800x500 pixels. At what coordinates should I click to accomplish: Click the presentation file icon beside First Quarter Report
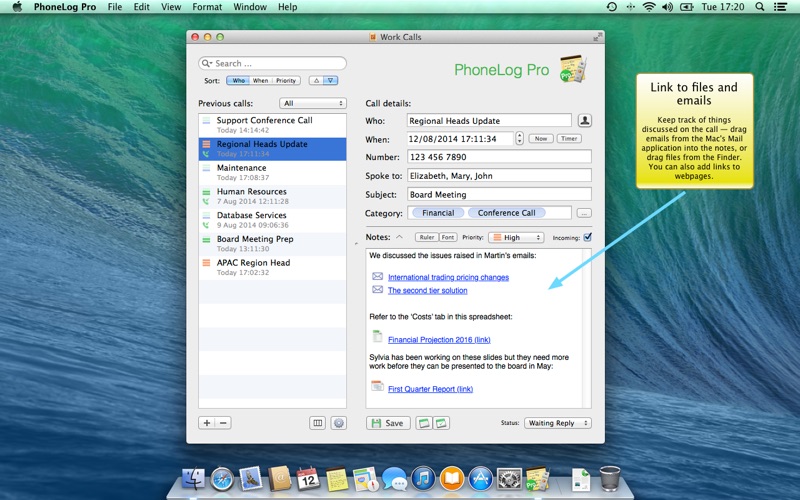[377, 386]
